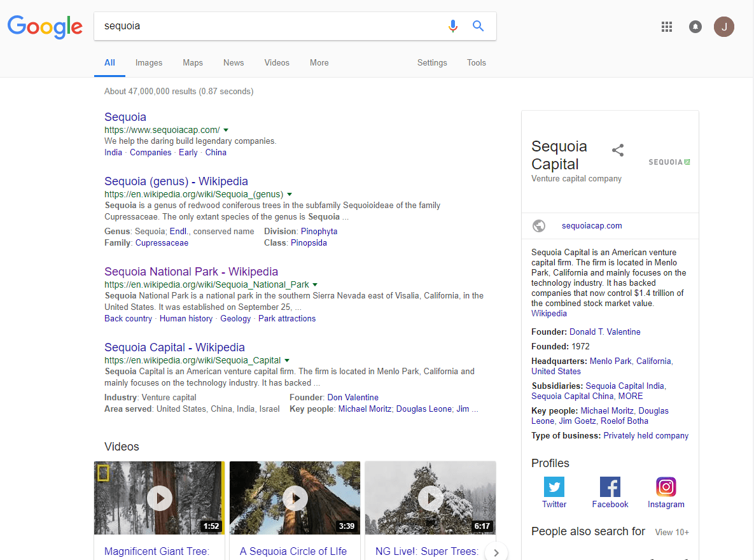The image size is (754, 560).
Task: Select the All results tab
Action: 109,62
